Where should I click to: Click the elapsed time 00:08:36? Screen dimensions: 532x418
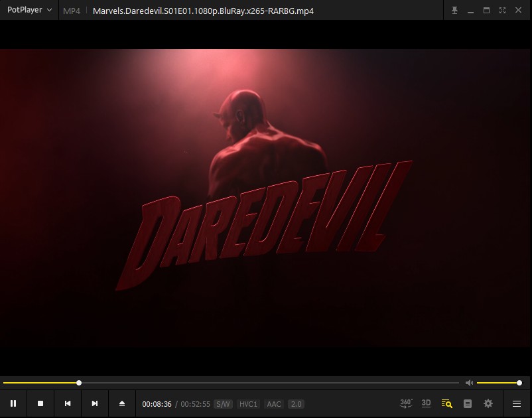click(157, 404)
